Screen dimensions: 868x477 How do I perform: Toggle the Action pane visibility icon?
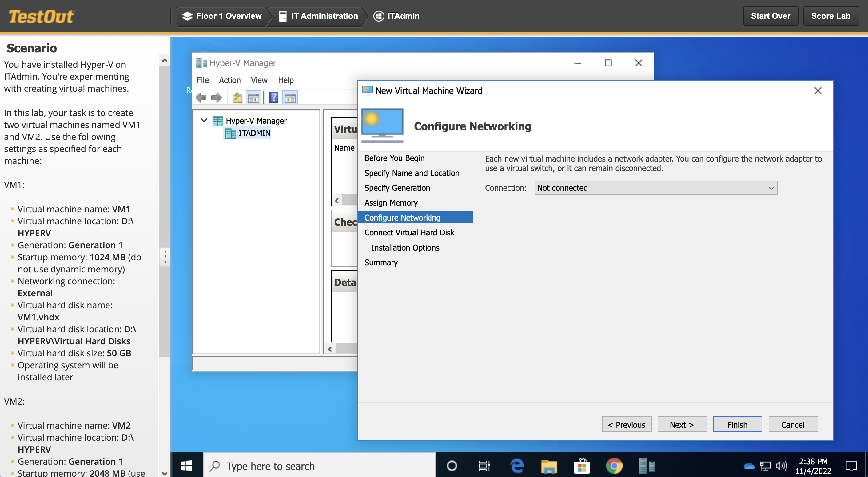290,98
